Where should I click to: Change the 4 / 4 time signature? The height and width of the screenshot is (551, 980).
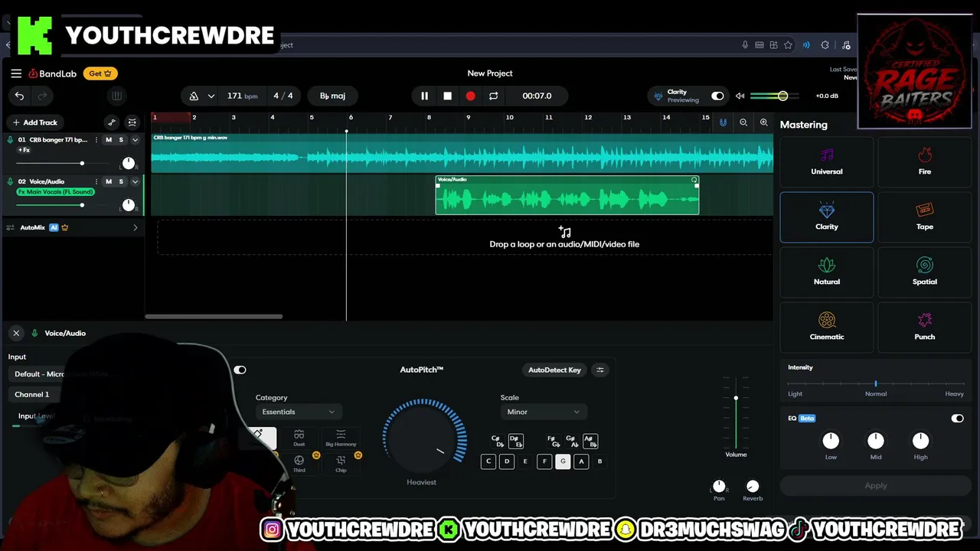(283, 96)
